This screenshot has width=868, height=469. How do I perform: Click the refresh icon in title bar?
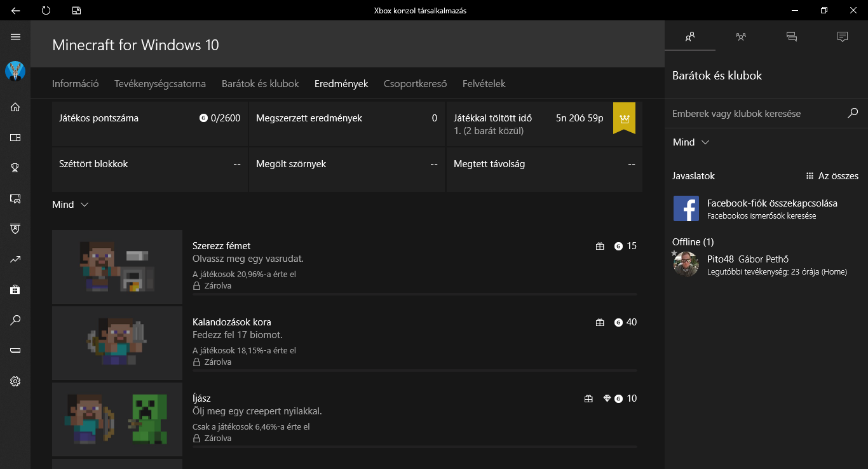pos(46,10)
